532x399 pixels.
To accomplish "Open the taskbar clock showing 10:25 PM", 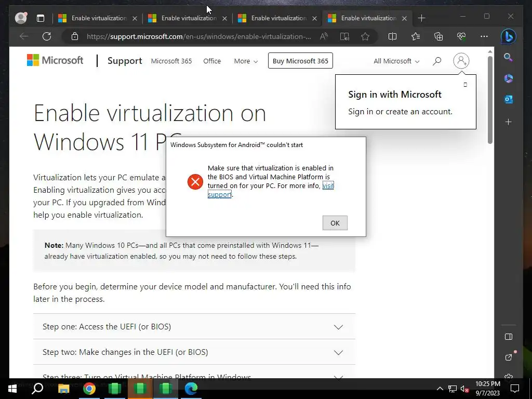I will pos(487,389).
